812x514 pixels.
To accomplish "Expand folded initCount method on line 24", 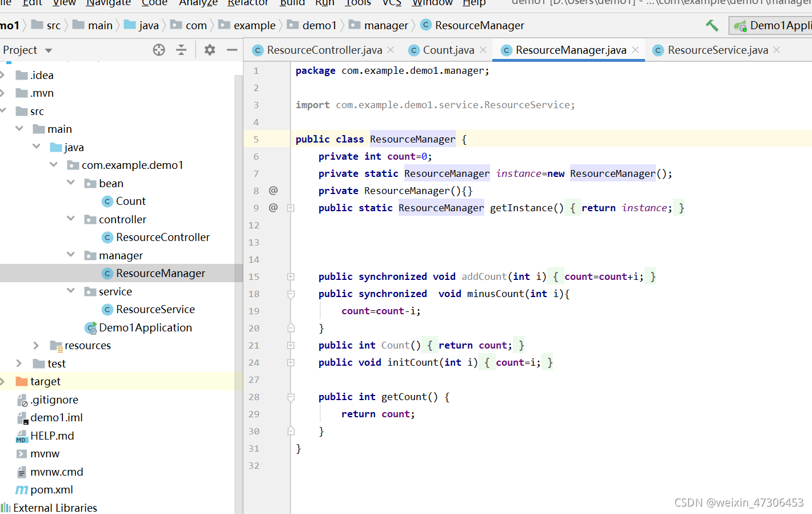I will 290,362.
